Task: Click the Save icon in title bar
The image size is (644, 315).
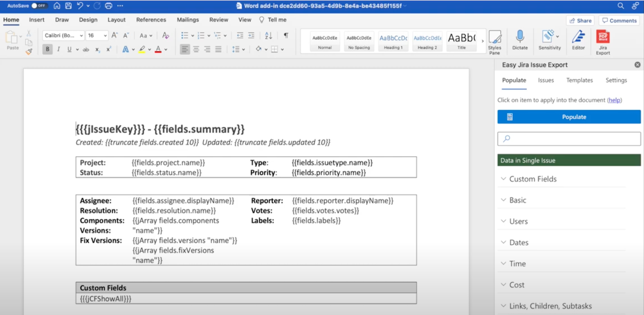Action: tap(68, 6)
